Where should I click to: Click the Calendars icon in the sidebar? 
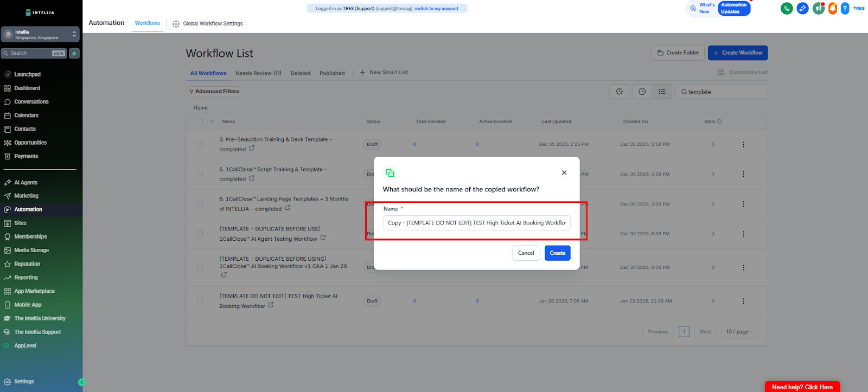(8, 115)
